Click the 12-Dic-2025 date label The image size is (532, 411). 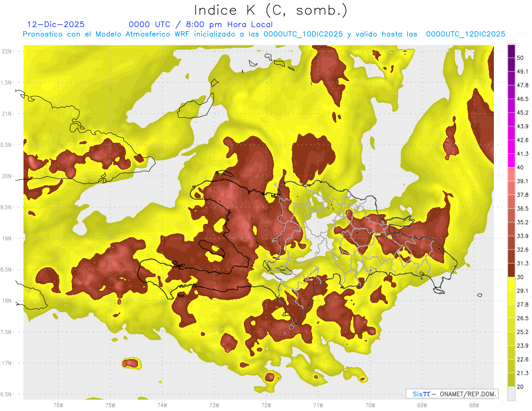click(56, 24)
